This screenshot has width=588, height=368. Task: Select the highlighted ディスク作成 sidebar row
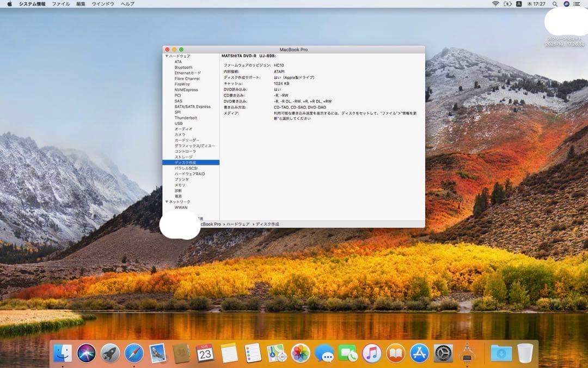[x=191, y=162]
